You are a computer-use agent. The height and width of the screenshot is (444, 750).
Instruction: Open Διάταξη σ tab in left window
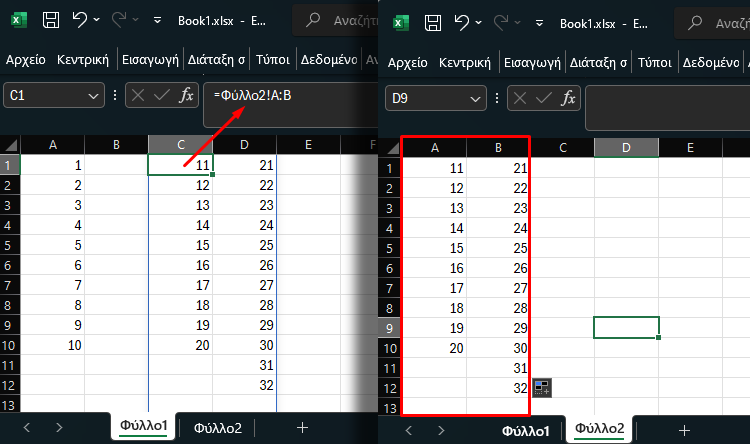[x=216, y=60]
